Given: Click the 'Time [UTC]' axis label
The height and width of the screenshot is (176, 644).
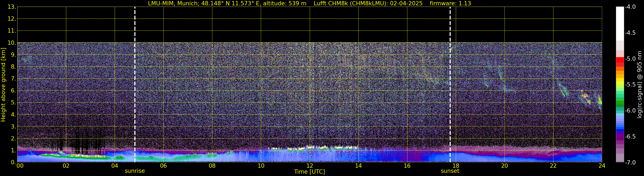Looking at the screenshot, I should pyautogui.click(x=310, y=172).
